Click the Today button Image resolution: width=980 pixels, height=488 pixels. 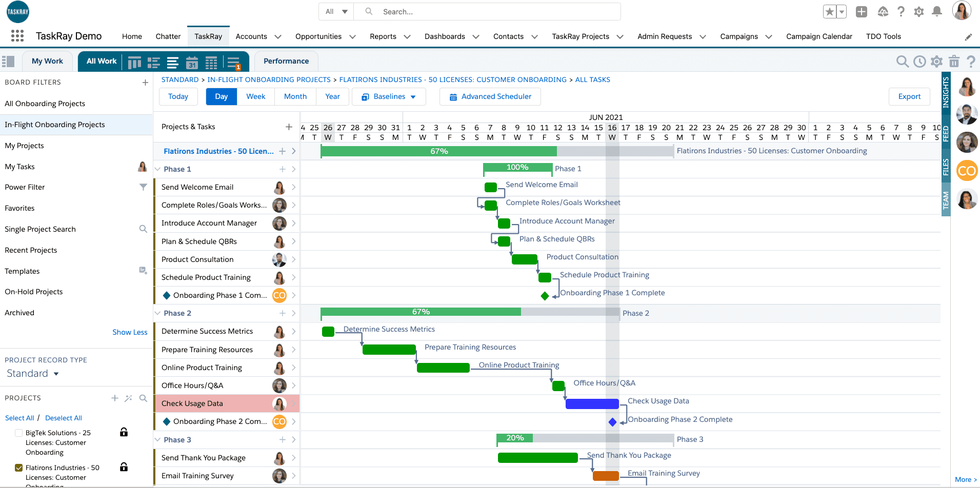pos(178,96)
